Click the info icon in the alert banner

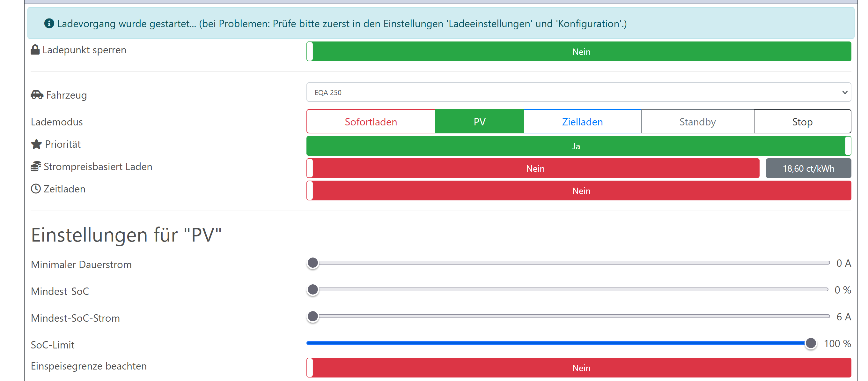click(x=49, y=23)
